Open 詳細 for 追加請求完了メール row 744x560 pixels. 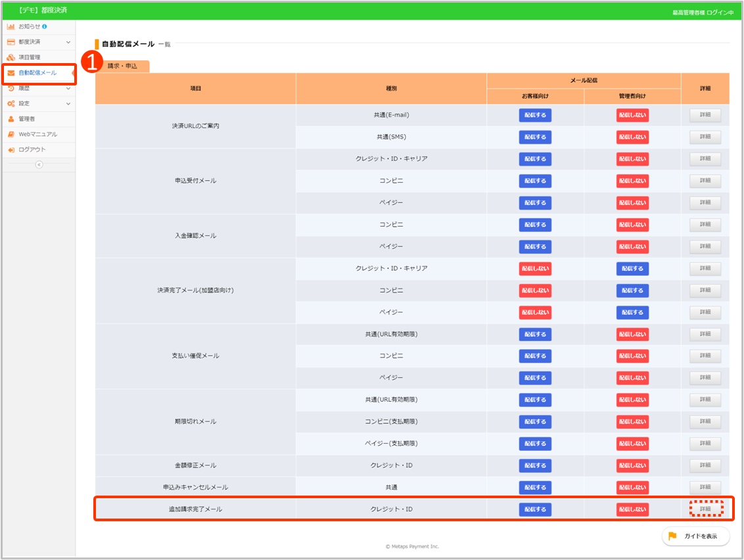pyautogui.click(x=705, y=509)
